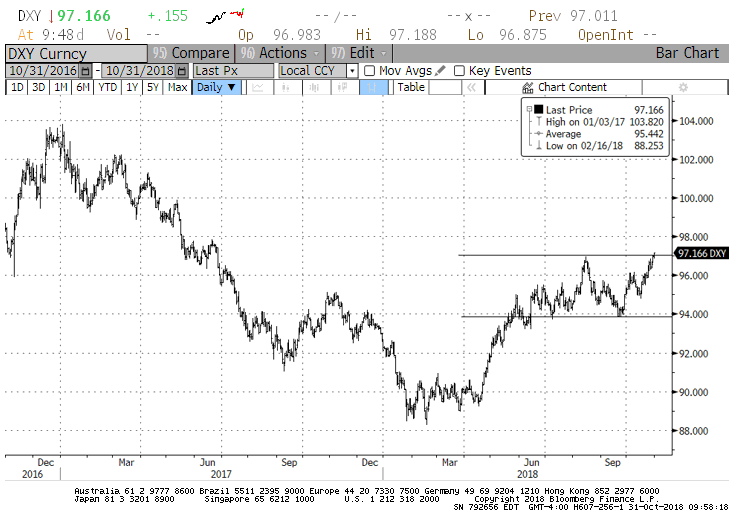Open the end date calendar picker

[x=182, y=71]
